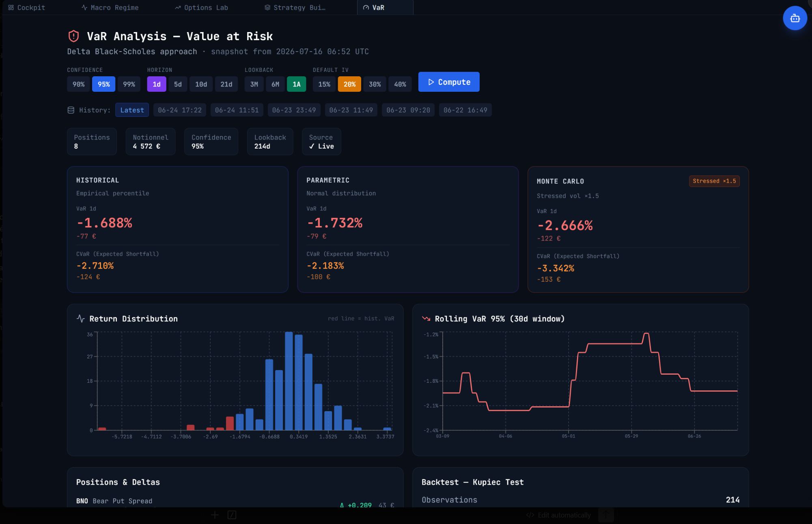The image size is (812, 524).
Task: Click the VaR shield alert icon
Action: click(73, 36)
